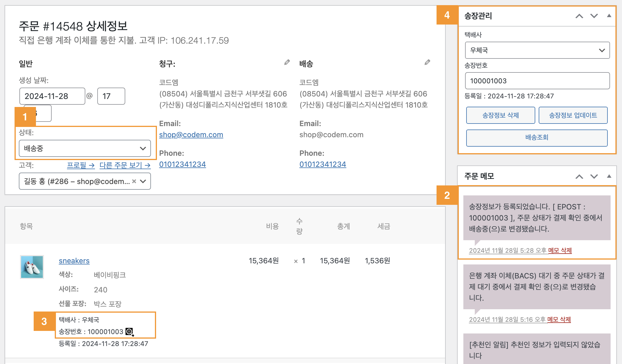This screenshot has width=622, height=364.
Task: Move 송장관리 panel up
Action: [x=579, y=16]
